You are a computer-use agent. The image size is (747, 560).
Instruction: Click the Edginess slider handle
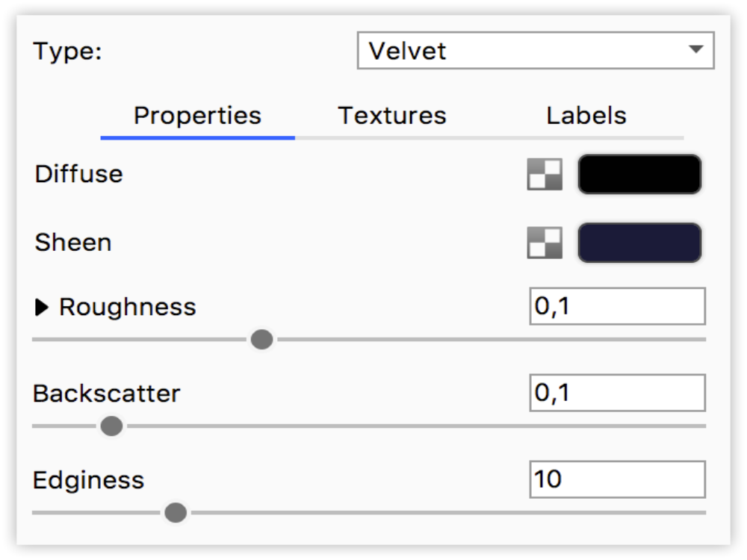176,513
